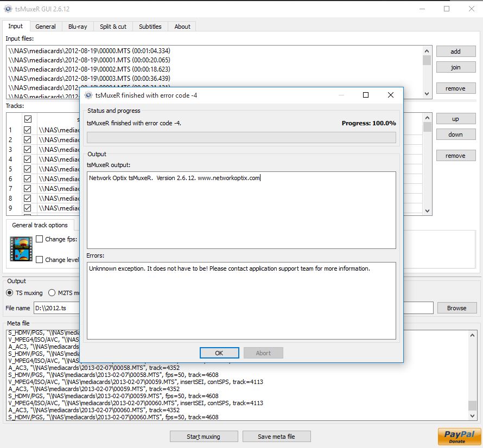Uncheck track 8 checkbox

pos(28,199)
